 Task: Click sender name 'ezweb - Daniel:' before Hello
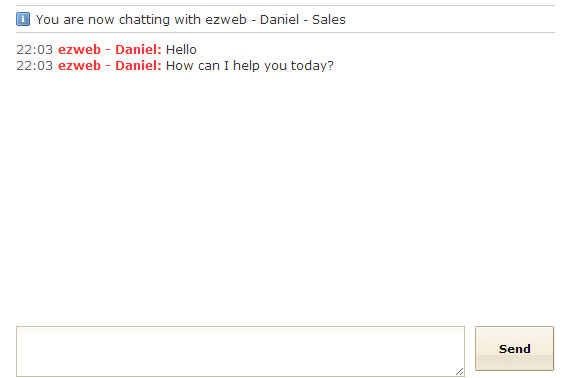point(110,50)
